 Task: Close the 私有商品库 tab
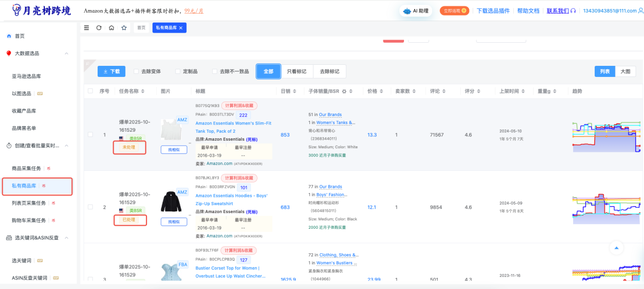(x=181, y=28)
